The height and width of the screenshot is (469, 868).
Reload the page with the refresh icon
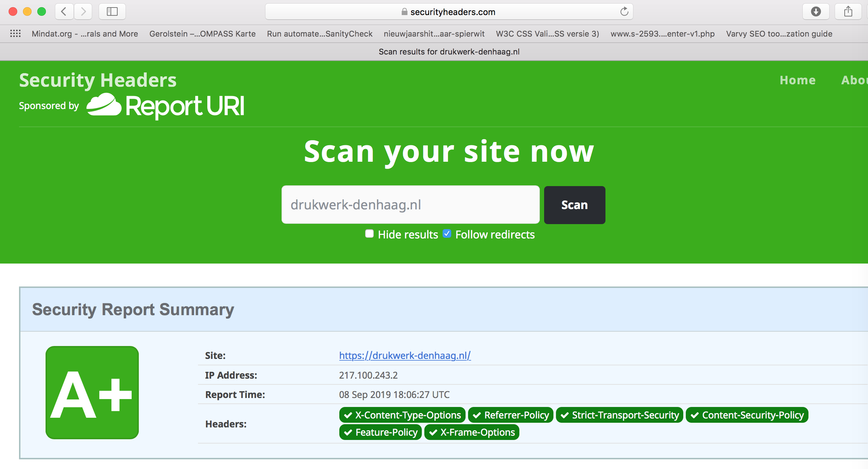624,11
